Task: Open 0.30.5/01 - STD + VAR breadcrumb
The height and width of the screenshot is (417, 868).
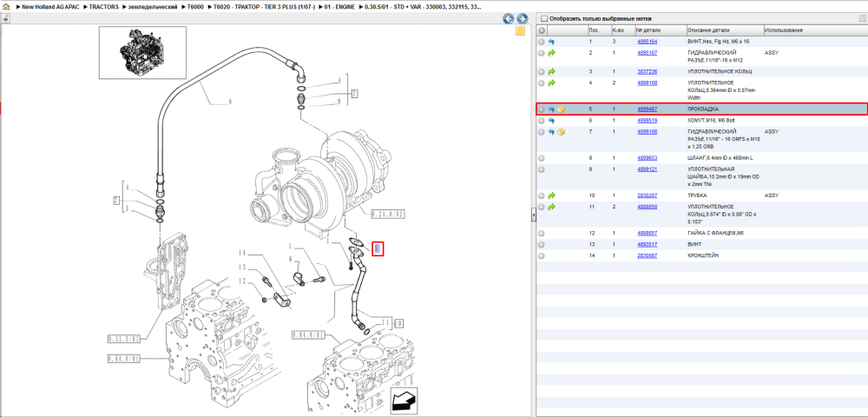Action: (x=423, y=7)
